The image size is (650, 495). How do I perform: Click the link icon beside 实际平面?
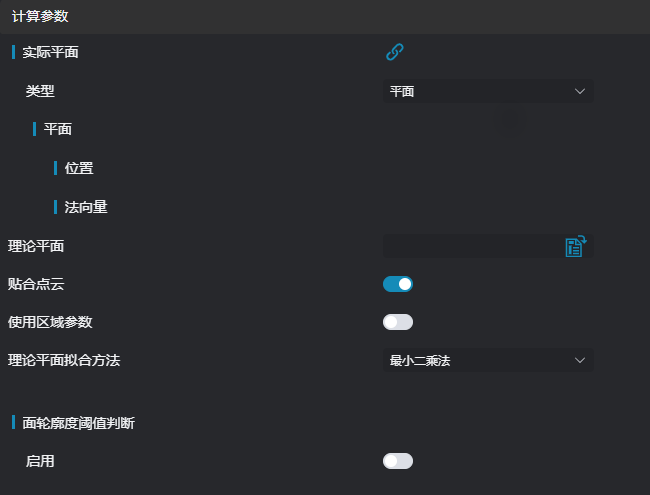point(395,52)
